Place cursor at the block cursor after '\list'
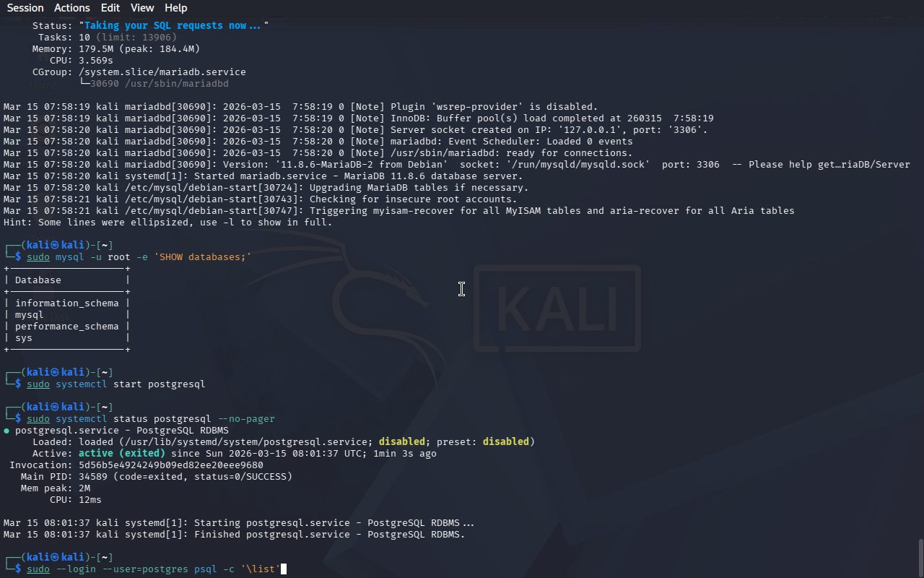924x578 pixels. [x=284, y=569]
